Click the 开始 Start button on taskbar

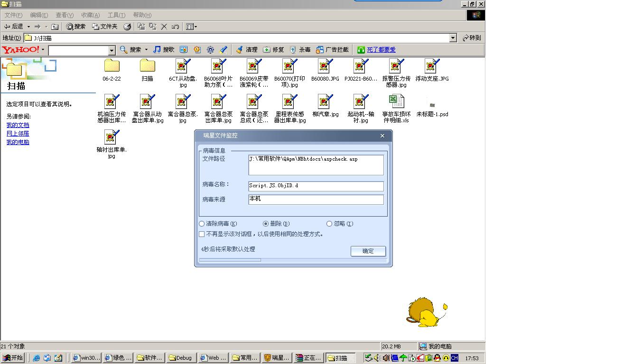click(13, 358)
